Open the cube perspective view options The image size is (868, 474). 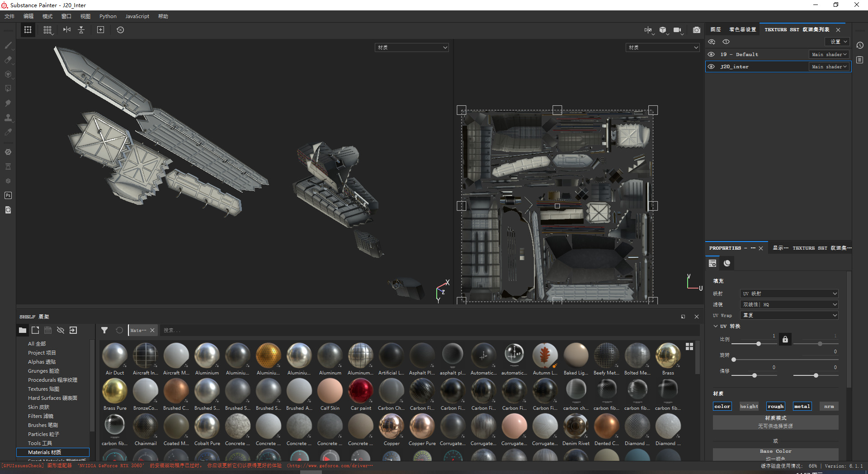click(663, 30)
